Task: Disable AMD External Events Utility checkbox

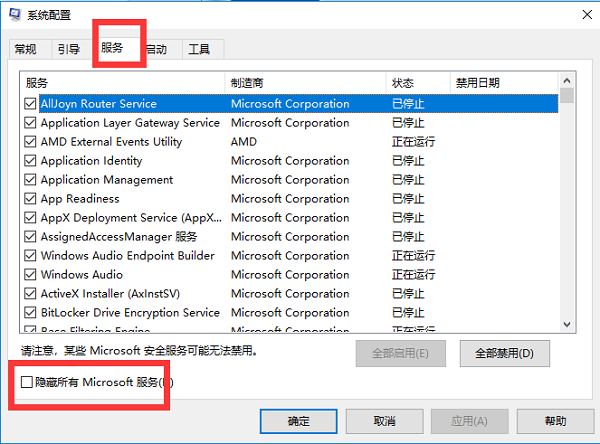Action: (30, 142)
